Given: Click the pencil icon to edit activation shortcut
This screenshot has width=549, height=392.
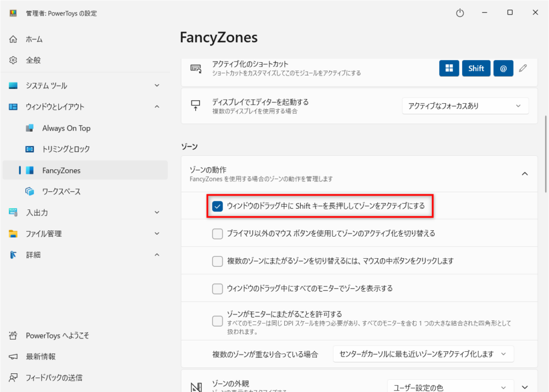Looking at the screenshot, I should coord(523,69).
